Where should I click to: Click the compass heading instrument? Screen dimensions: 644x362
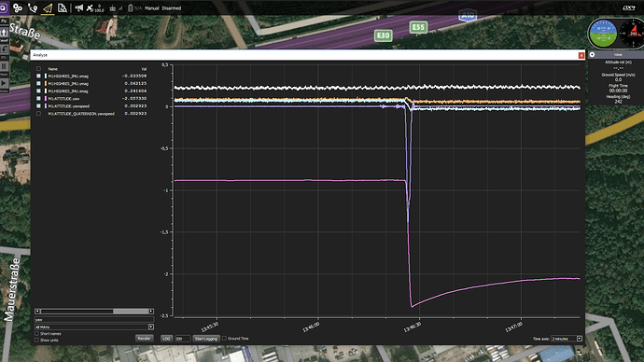point(633,34)
